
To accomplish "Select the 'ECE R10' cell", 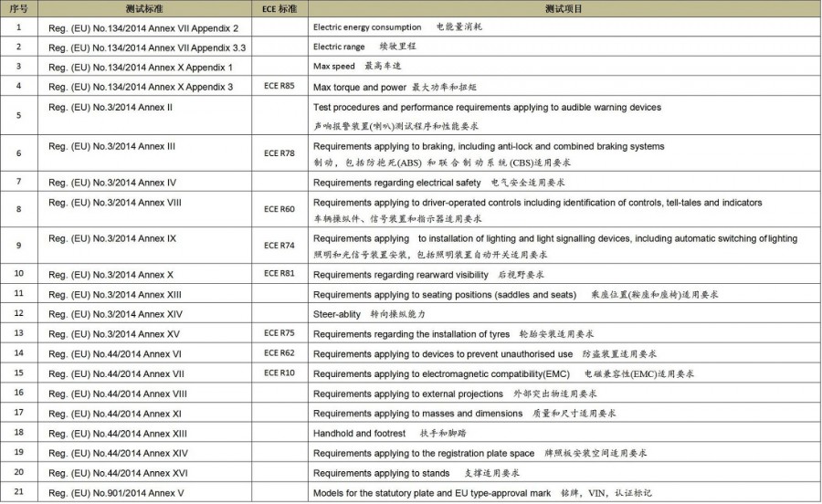I will pos(279,373).
